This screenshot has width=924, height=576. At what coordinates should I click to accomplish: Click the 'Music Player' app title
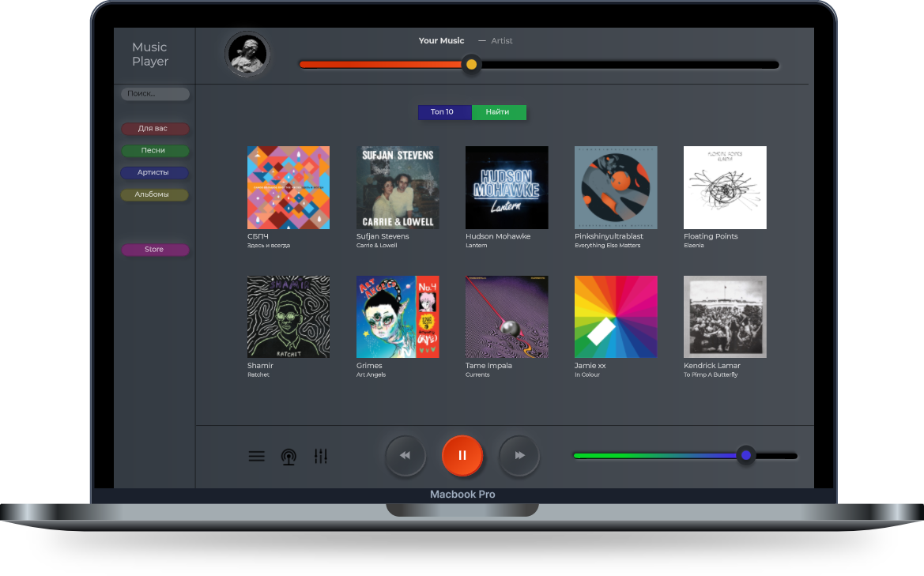click(x=150, y=55)
